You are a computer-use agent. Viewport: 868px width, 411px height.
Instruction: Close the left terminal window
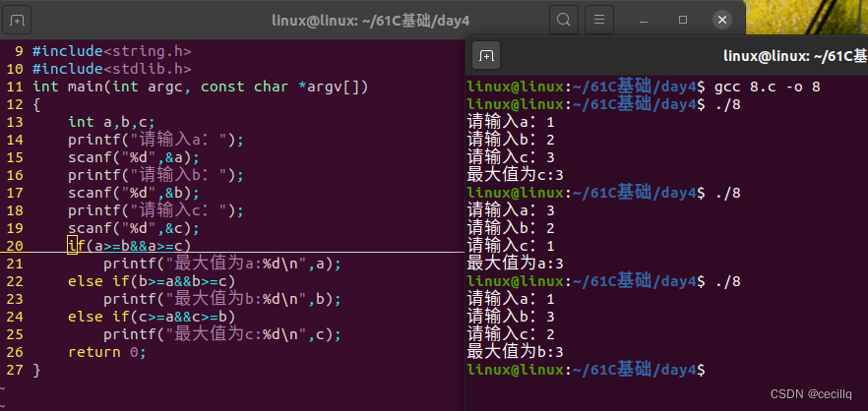click(722, 21)
